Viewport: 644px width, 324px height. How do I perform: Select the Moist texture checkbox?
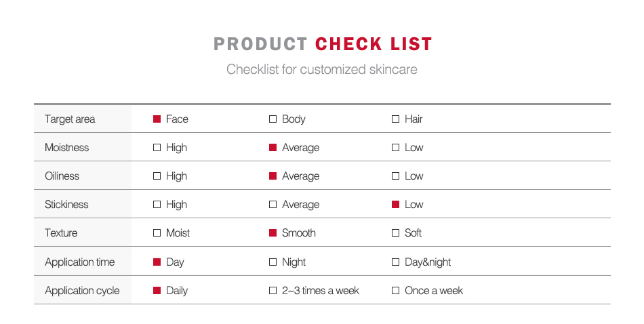click(x=157, y=233)
